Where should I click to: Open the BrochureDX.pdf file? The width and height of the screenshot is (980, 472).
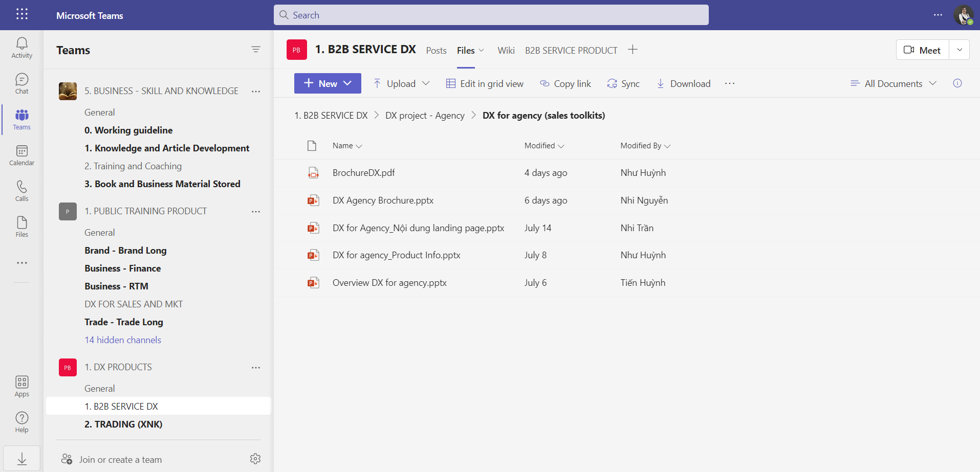pos(363,173)
